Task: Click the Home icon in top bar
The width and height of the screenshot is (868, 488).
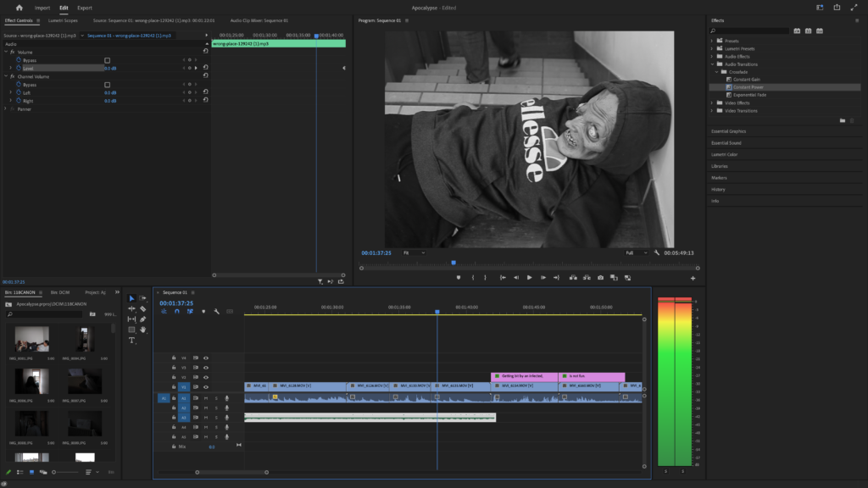Action: [x=19, y=8]
